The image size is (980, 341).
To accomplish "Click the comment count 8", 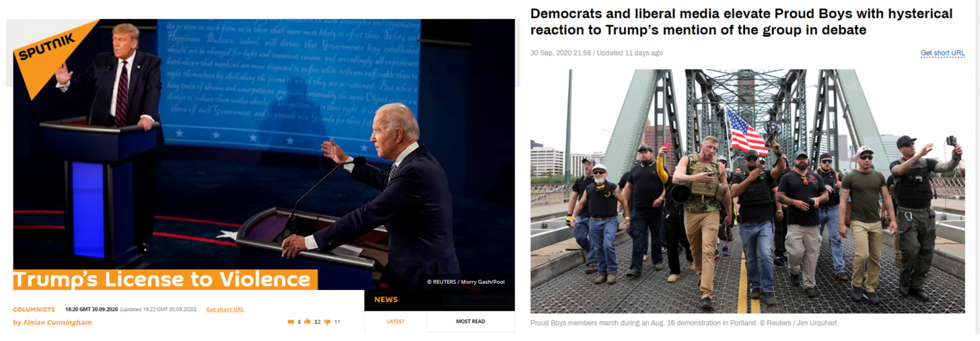I will click(299, 322).
